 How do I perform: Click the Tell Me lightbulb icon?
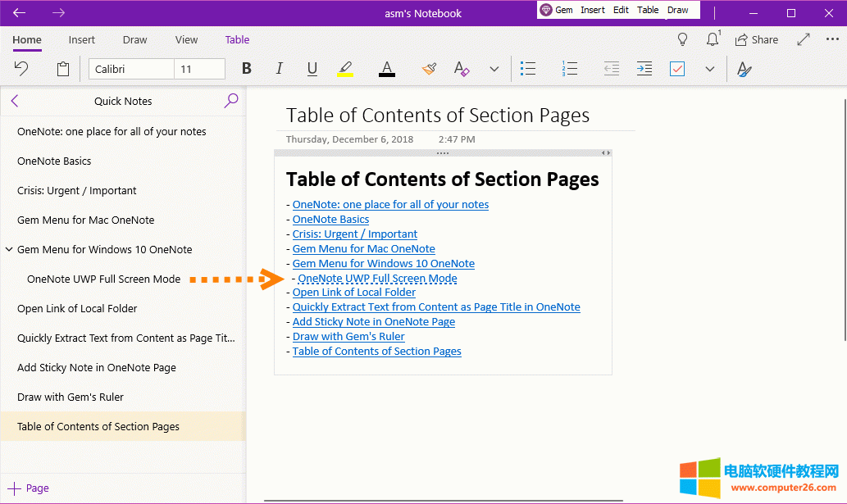click(x=682, y=39)
